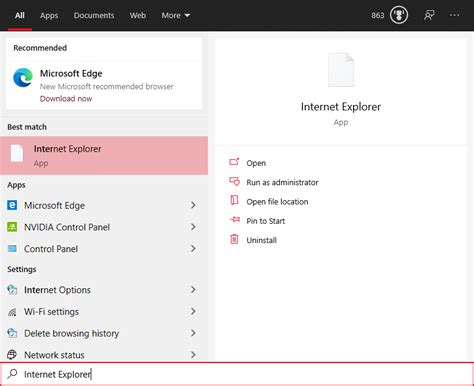
Task: Select the All search tab
Action: click(x=20, y=15)
